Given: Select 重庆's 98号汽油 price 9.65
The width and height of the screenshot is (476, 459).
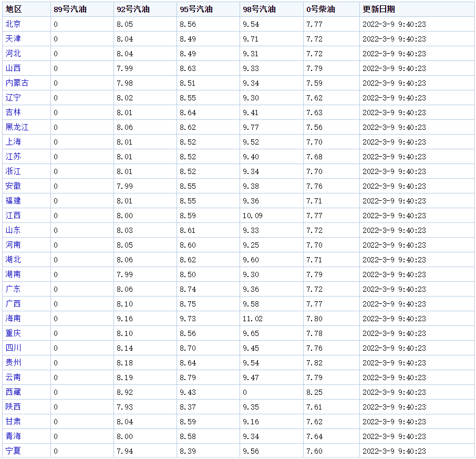Looking at the screenshot, I should (x=251, y=333).
